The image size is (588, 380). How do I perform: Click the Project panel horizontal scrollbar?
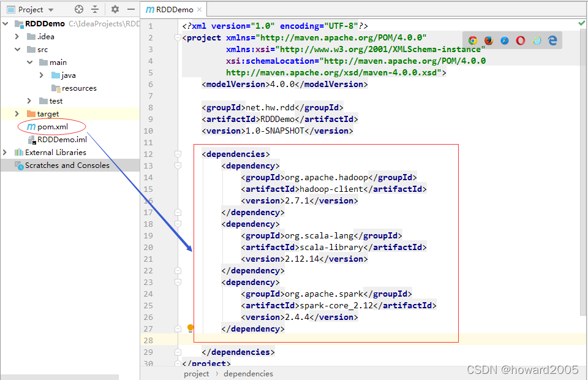60,377
